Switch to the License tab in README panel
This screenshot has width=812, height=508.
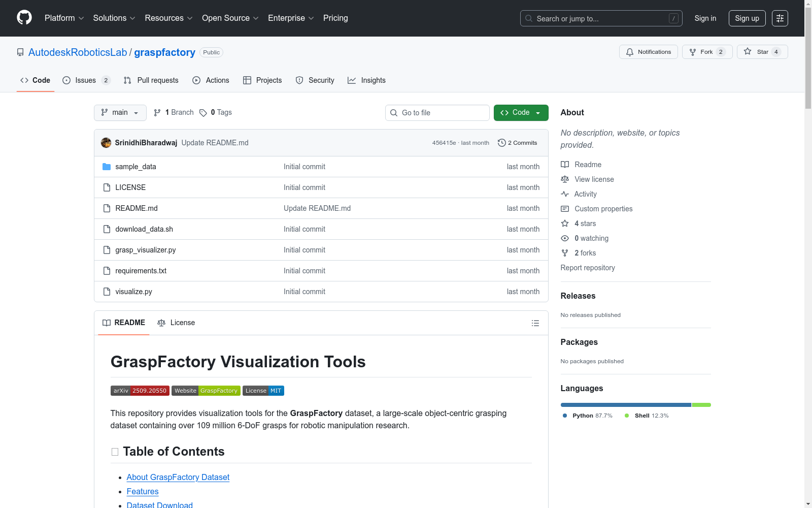pos(176,323)
